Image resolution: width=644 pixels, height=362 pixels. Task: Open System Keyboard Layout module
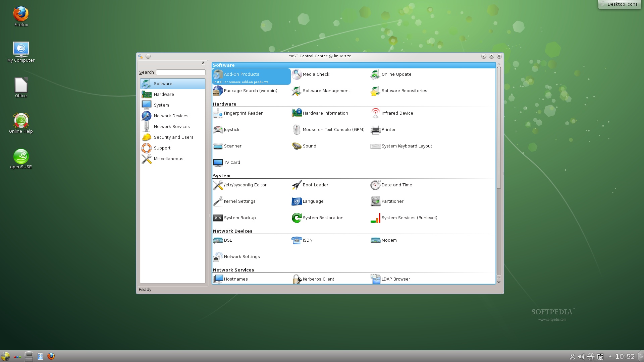coord(401,146)
